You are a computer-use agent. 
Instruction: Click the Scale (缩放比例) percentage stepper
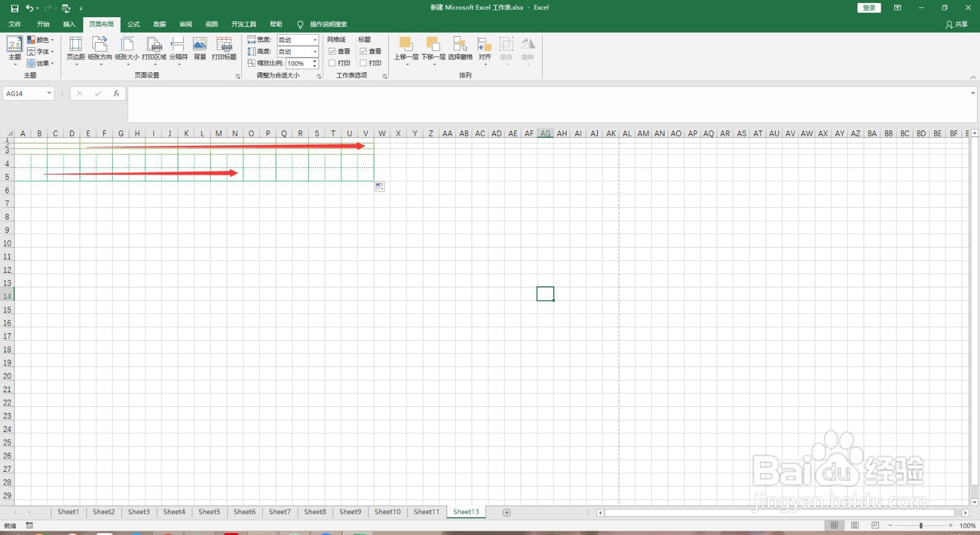coord(315,63)
